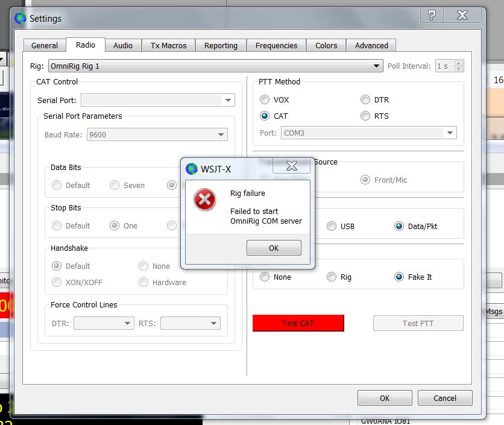Increase Poll Interval with up arrow
Viewport: 504px width, 425px height.
tap(459, 63)
